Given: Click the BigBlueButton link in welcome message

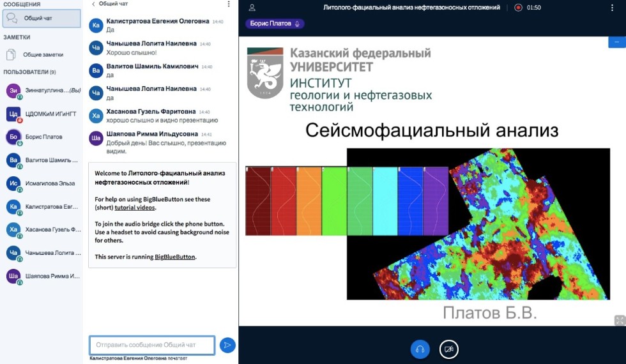Looking at the screenshot, I should [175, 257].
